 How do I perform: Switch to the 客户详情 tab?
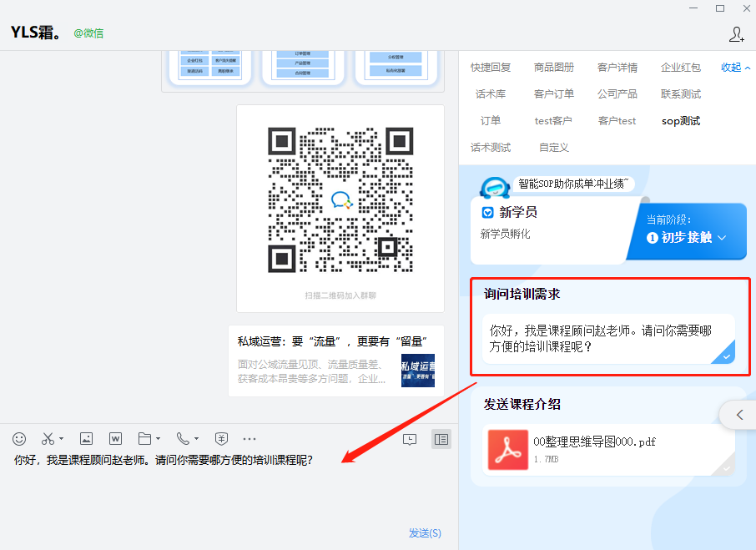(617, 68)
